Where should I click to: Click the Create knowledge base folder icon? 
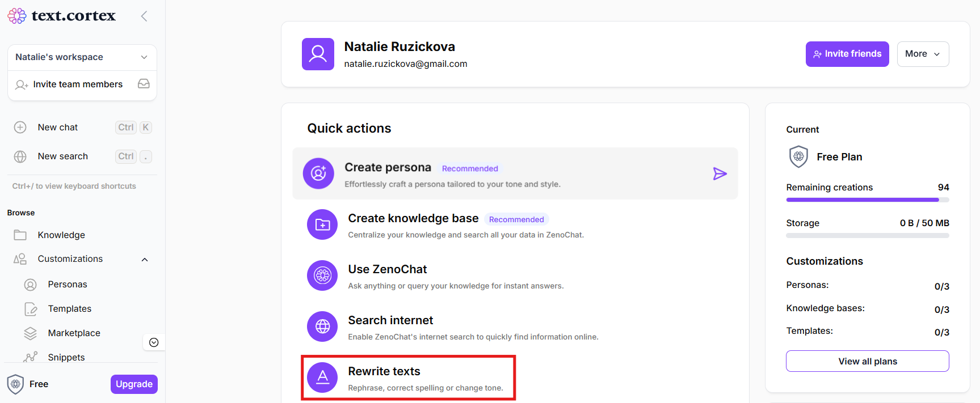[322, 224]
